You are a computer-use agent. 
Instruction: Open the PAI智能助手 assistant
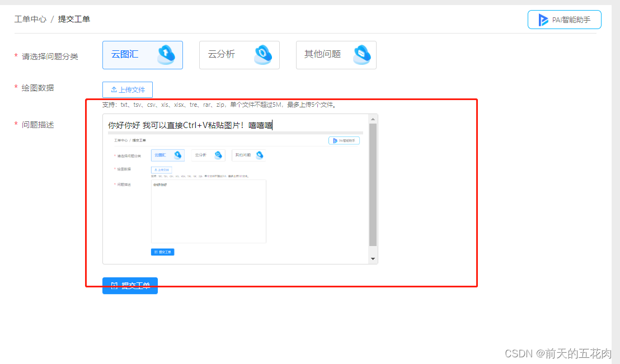coord(564,19)
